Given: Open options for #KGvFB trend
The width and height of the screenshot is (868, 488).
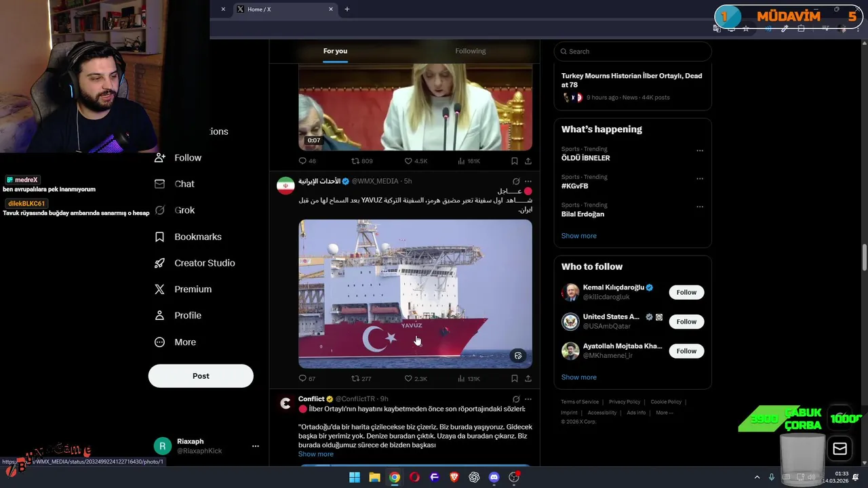Looking at the screenshot, I should click(700, 179).
